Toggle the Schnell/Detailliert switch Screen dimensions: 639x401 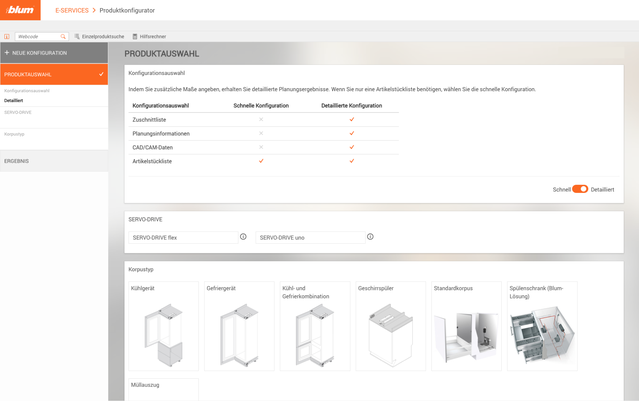[x=579, y=189]
